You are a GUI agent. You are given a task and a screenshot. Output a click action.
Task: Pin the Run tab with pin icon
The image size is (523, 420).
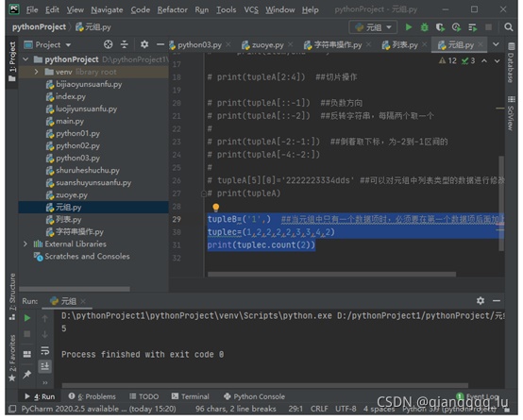click(x=27, y=375)
